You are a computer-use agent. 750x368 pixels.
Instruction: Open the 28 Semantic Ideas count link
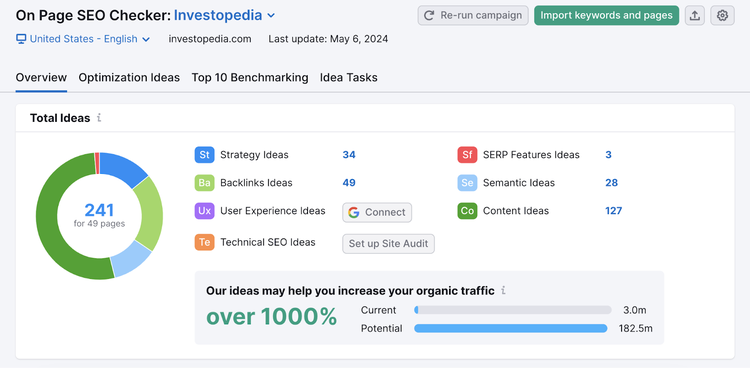coord(611,183)
